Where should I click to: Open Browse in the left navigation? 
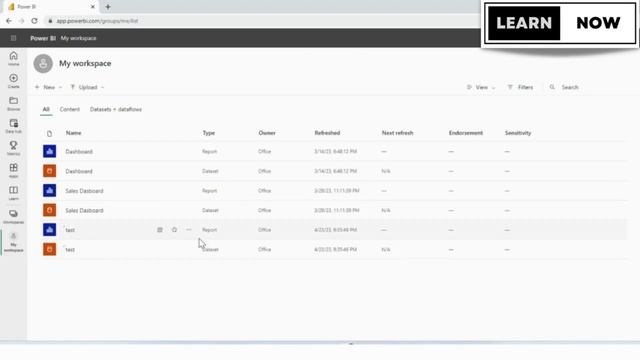[x=13, y=103]
